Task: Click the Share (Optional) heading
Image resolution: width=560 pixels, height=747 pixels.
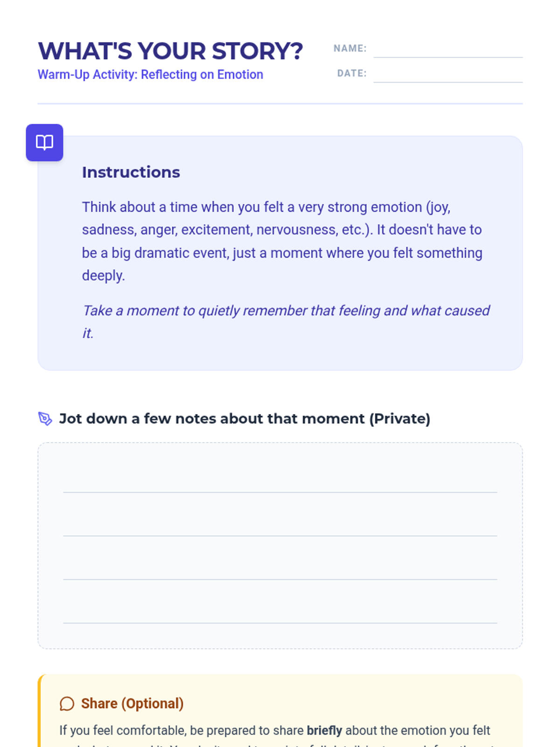Action: (132, 704)
